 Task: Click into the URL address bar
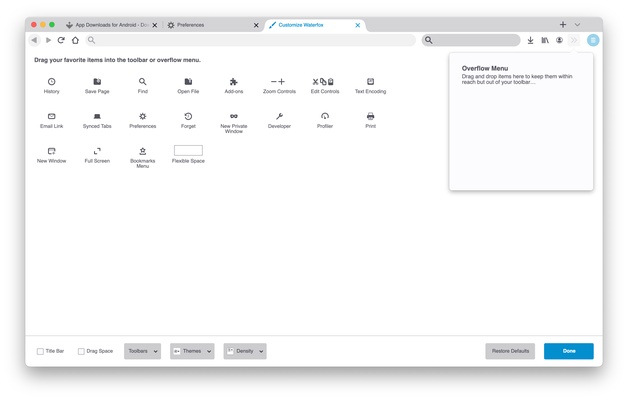coord(250,40)
